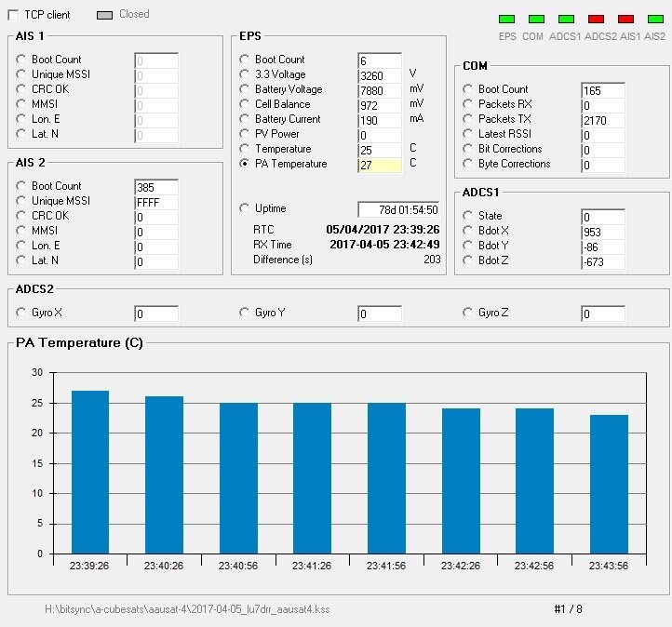The image size is (672, 627).
Task: Select AIS 2 Lon. E radio button
Action: [20, 246]
